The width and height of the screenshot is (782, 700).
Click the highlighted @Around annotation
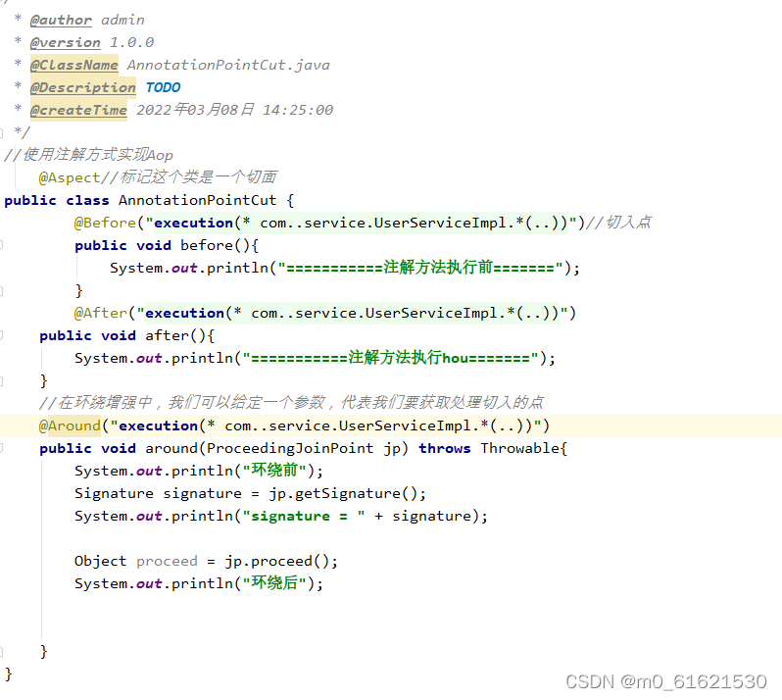(x=70, y=425)
